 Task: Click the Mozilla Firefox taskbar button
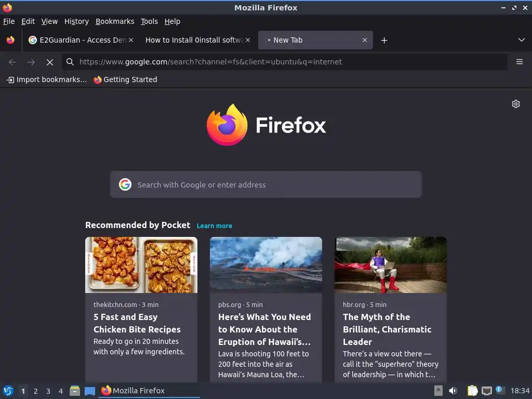149,391
